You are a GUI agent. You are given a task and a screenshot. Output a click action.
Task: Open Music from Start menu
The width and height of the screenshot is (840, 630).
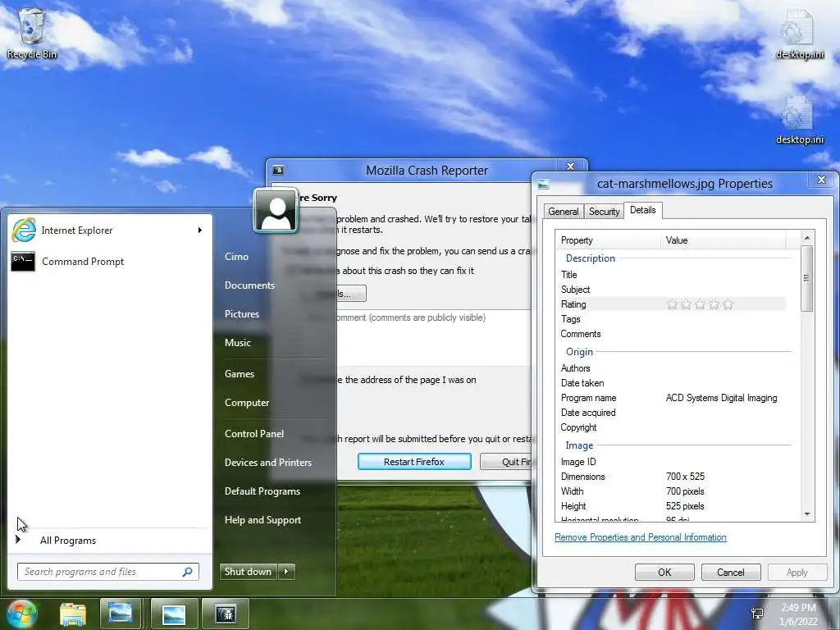coord(237,342)
